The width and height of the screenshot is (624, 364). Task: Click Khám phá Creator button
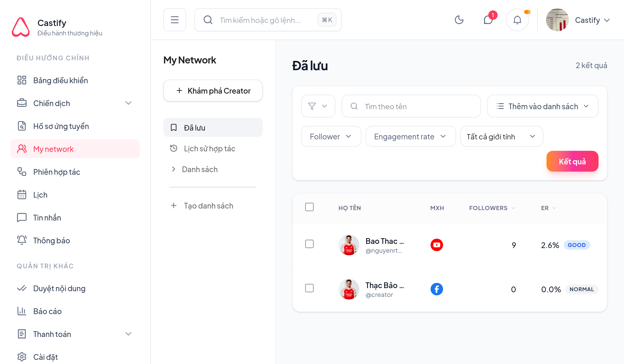coord(213,91)
